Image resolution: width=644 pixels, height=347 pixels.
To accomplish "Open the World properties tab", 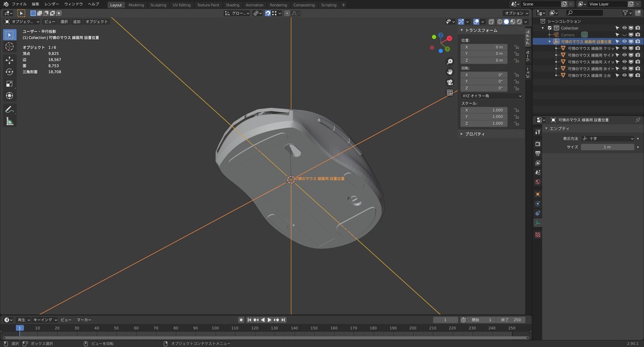I will [x=538, y=182].
